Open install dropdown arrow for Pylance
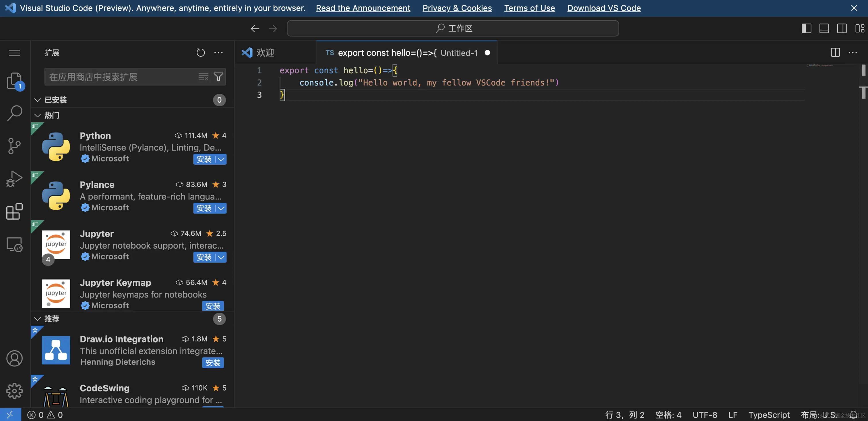This screenshot has width=868, height=421. point(221,208)
